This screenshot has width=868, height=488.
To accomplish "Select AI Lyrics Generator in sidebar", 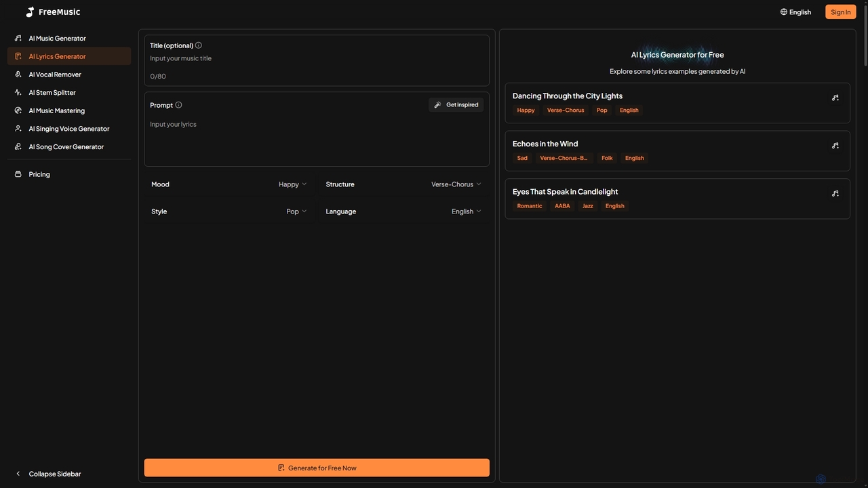I will tap(69, 56).
